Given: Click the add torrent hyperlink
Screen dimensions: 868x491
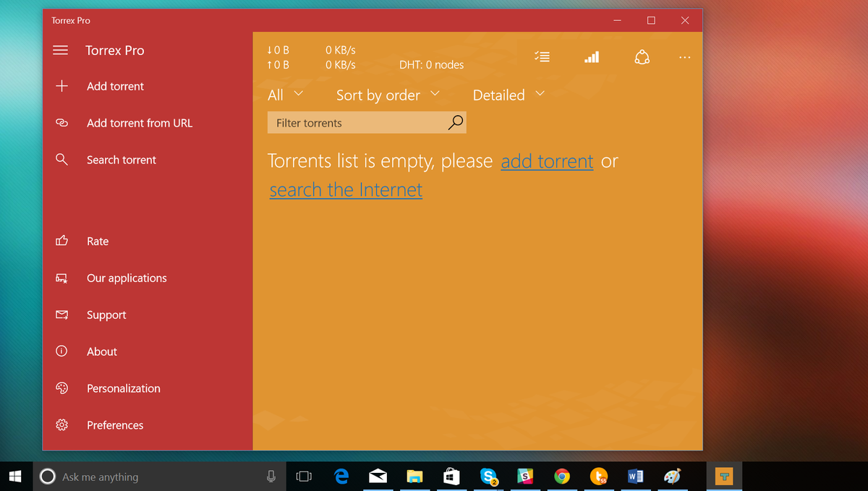Looking at the screenshot, I should tap(547, 161).
